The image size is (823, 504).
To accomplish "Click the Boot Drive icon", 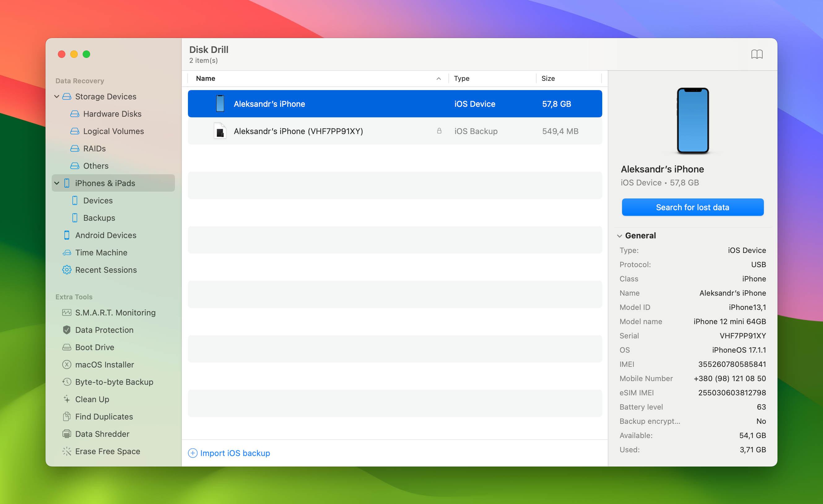I will tap(67, 347).
